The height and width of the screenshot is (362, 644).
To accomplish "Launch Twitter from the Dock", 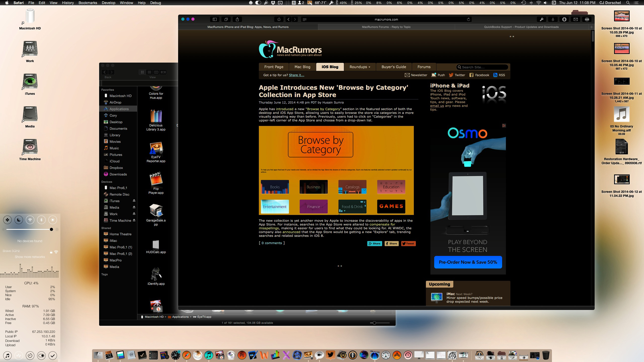I will pos(331,355).
